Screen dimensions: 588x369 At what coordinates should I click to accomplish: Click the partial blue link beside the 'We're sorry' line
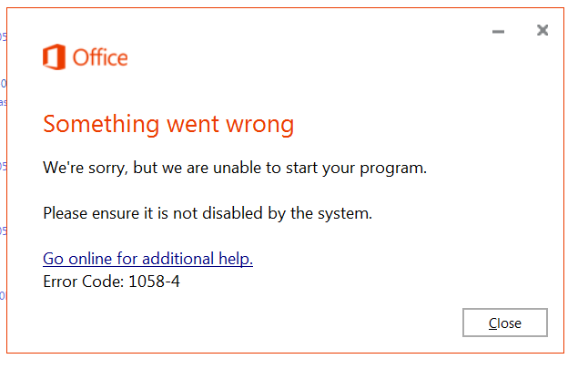(x=3, y=167)
